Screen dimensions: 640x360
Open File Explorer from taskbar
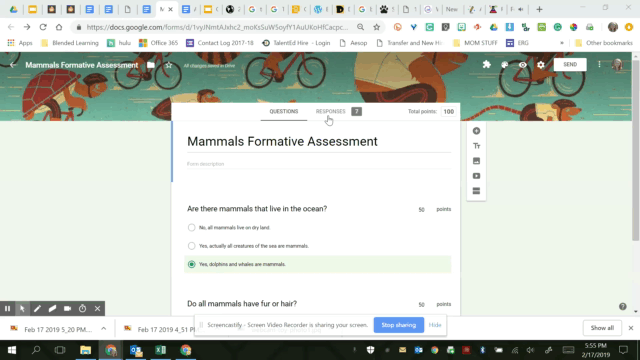click(85, 350)
